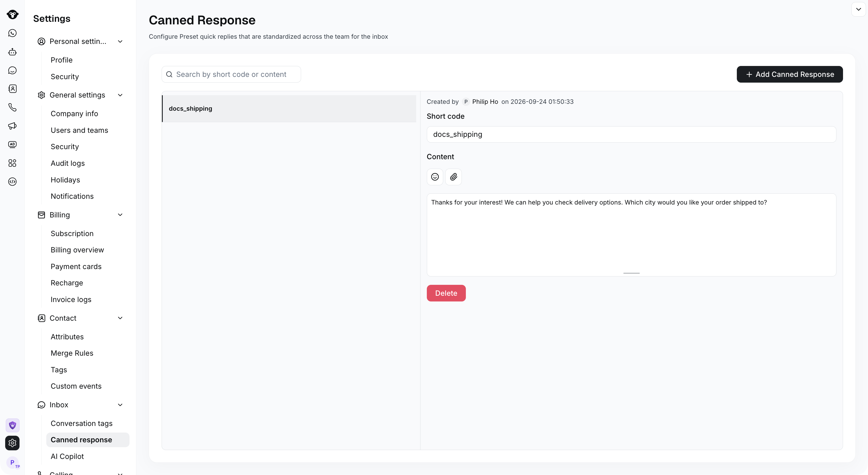Open Company info settings
868x475 pixels.
tap(74, 114)
